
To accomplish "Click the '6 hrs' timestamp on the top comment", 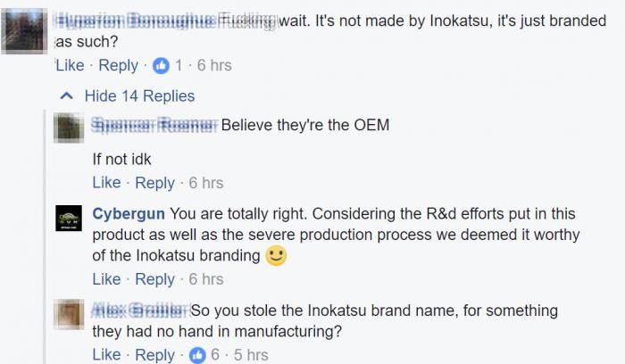I will [x=213, y=65].
